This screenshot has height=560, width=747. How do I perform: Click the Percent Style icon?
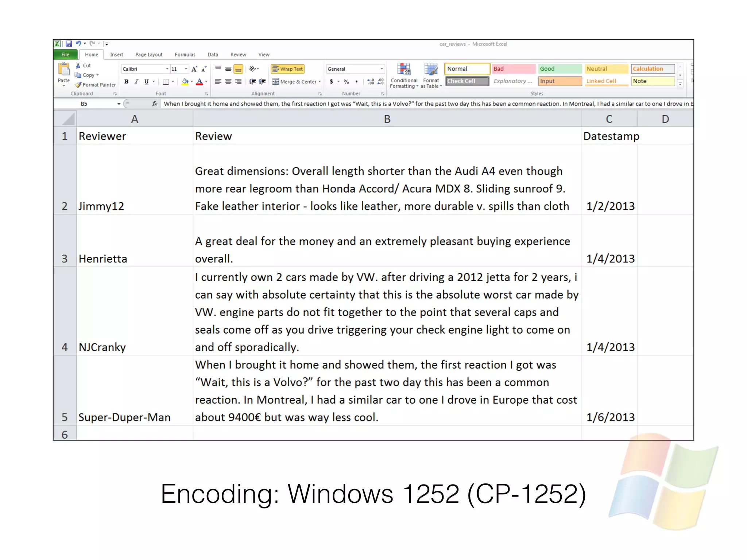tap(346, 82)
